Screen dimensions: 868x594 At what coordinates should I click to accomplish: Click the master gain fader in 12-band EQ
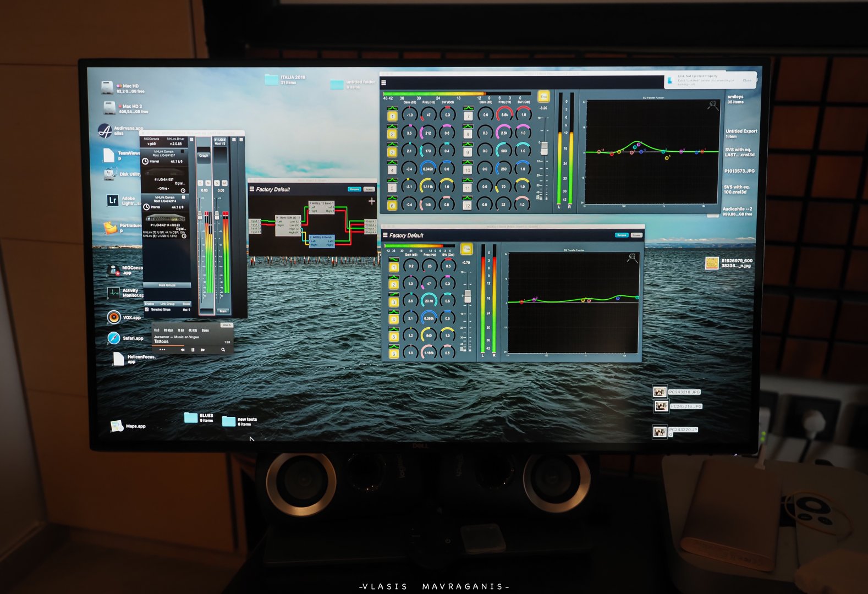544,148
